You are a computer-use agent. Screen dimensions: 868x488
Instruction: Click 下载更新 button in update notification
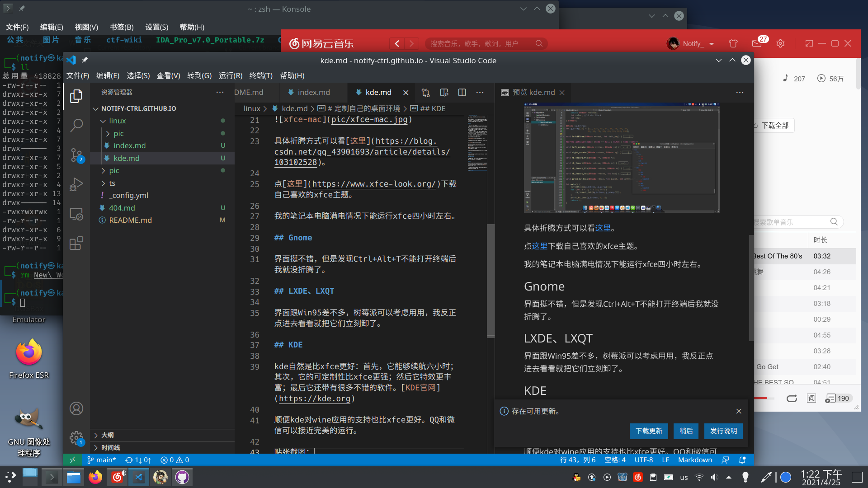(x=649, y=431)
